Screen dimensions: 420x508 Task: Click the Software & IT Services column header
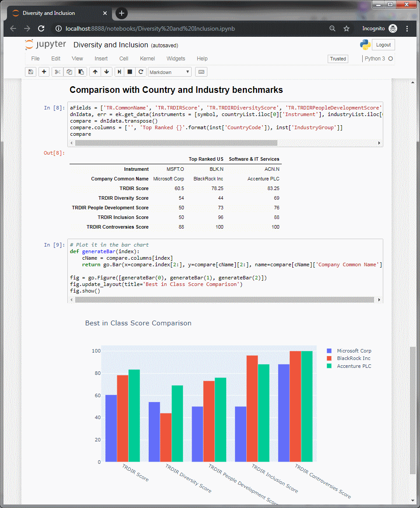pyautogui.click(x=254, y=159)
